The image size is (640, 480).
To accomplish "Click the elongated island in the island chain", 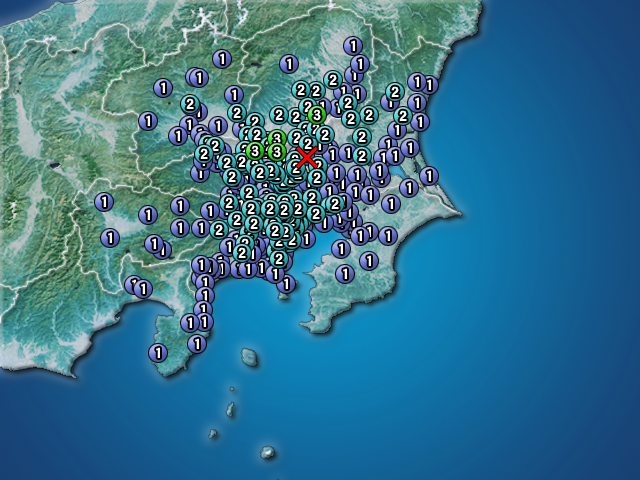I will [x=230, y=410].
